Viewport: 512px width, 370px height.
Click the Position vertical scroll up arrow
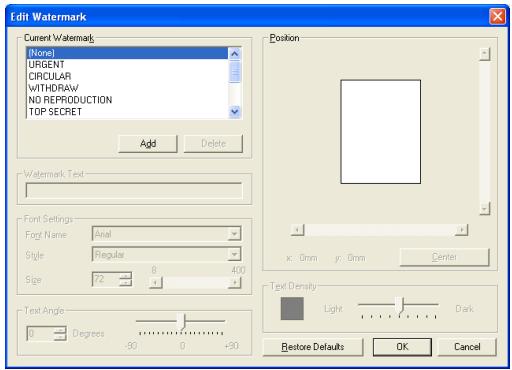pos(485,54)
